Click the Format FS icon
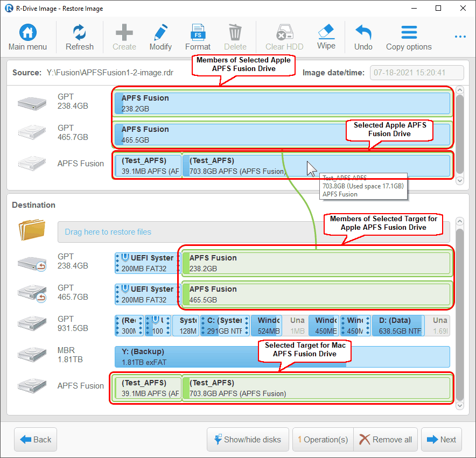The image size is (476, 458). click(198, 32)
